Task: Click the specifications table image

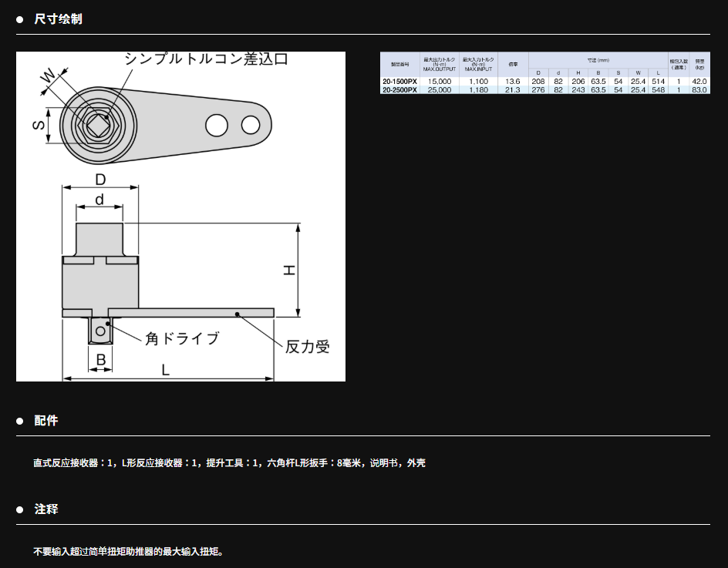Action: 544,73
